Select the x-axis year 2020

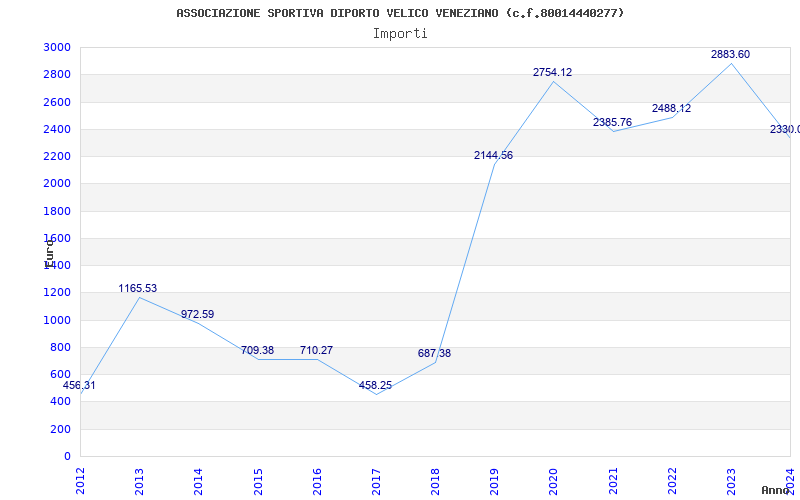click(x=554, y=481)
